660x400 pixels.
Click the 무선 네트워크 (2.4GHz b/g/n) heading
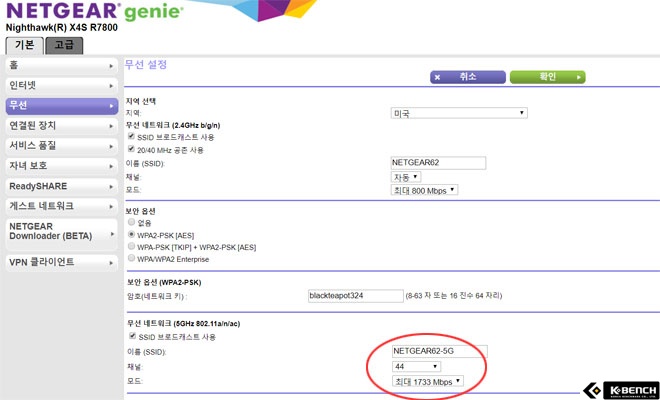pos(173,125)
